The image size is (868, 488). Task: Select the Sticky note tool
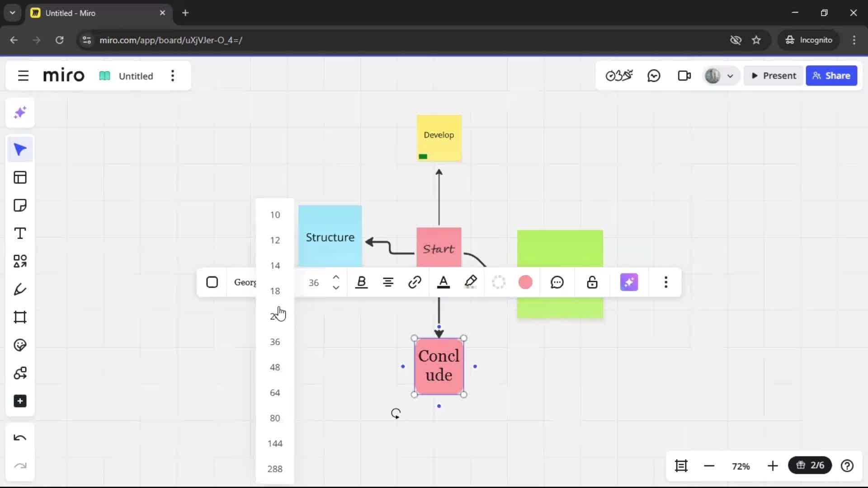[20, 206]
